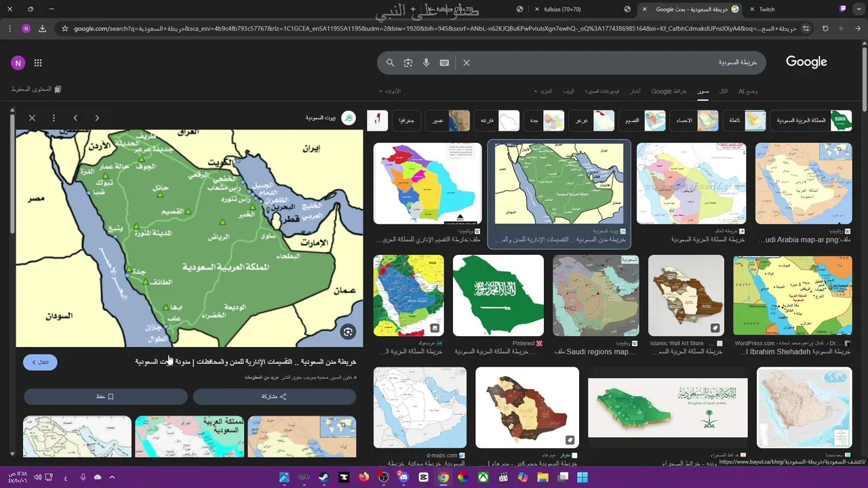This screenshot has width=868, height=488.
Task: Open the d-maps.com outline map thumbnail
Action: 420,407
